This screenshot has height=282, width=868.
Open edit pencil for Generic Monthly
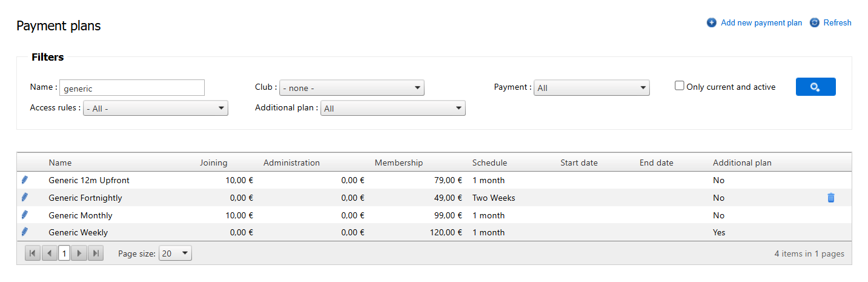(25, 215)
